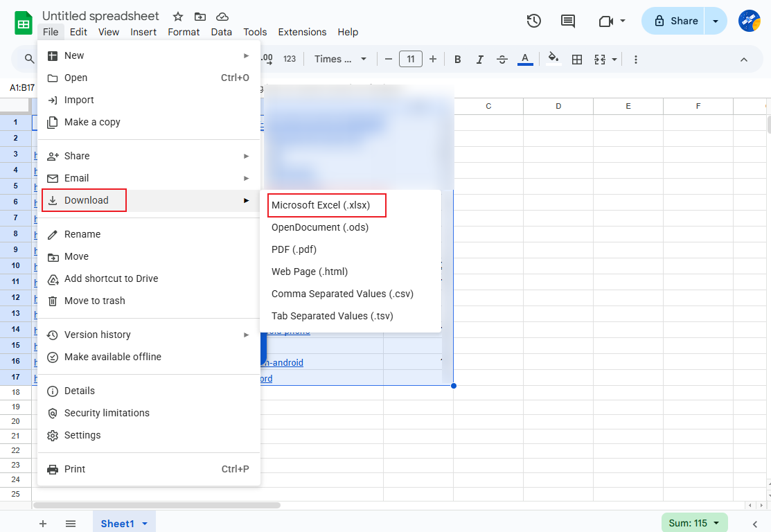Open the borders menu

click(x=577, y=59)
